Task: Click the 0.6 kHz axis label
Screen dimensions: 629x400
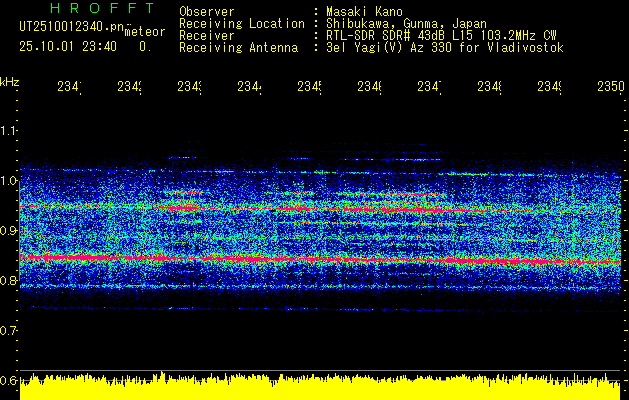Action: click(8, 380)
